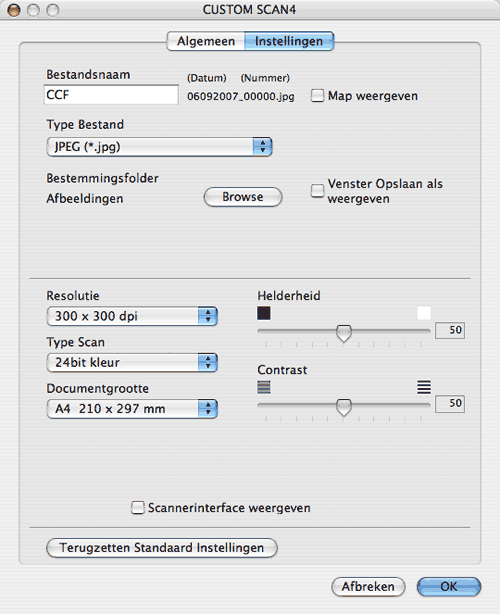Click the high contrast lines icon
The width and height of the screenshot is (500, 614).
click(424, 387)
